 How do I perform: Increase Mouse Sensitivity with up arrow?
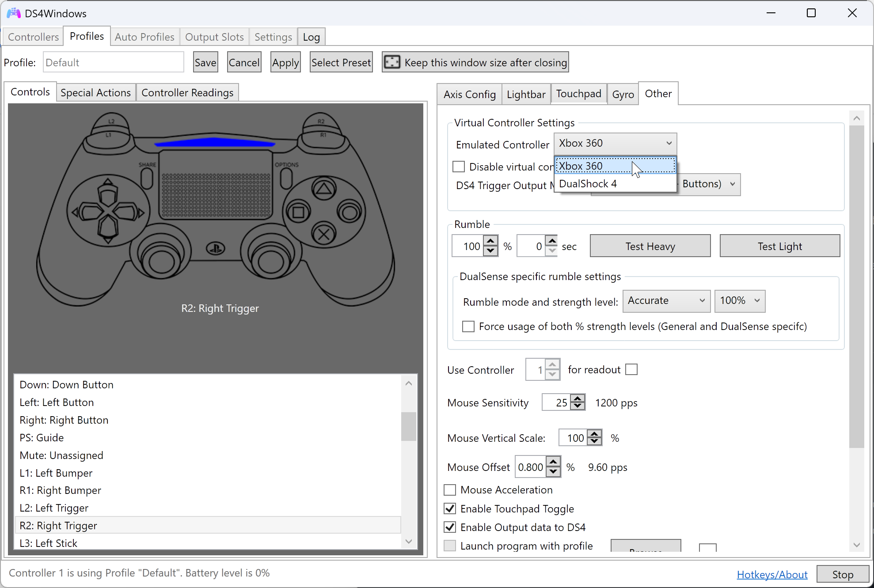pos(578,398)
